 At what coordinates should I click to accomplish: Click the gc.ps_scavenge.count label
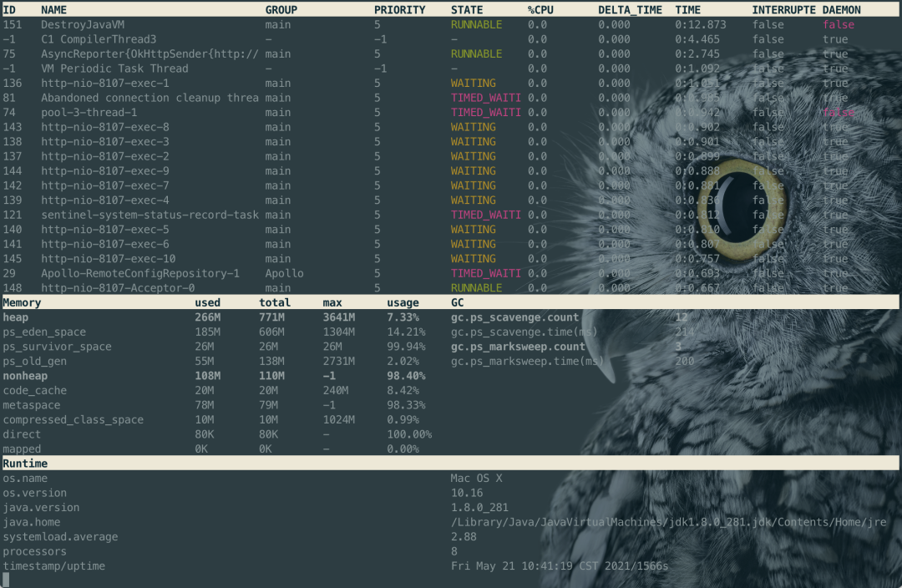pos(514,317)
